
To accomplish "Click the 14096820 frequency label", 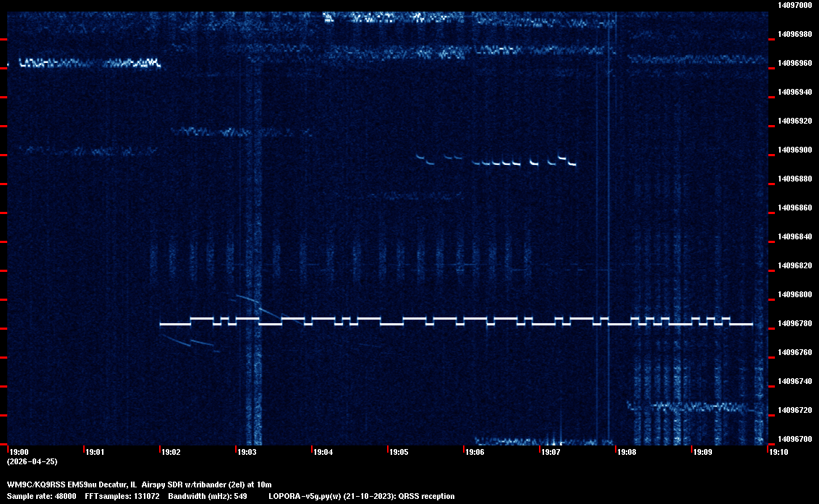I will coord(795,266).
